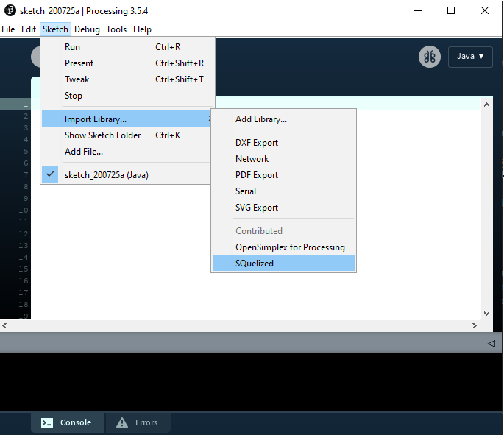
Task: Click the console collapse triangle icon
Action: [491, 344]
